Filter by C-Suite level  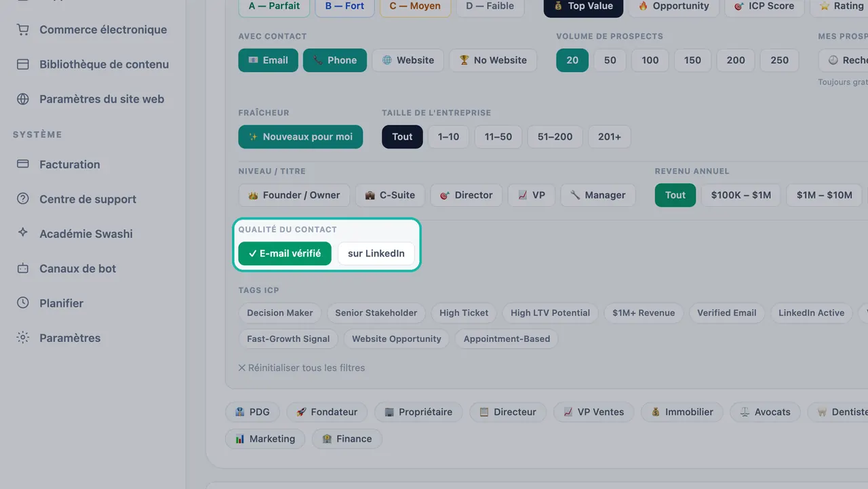click(390, 195)
